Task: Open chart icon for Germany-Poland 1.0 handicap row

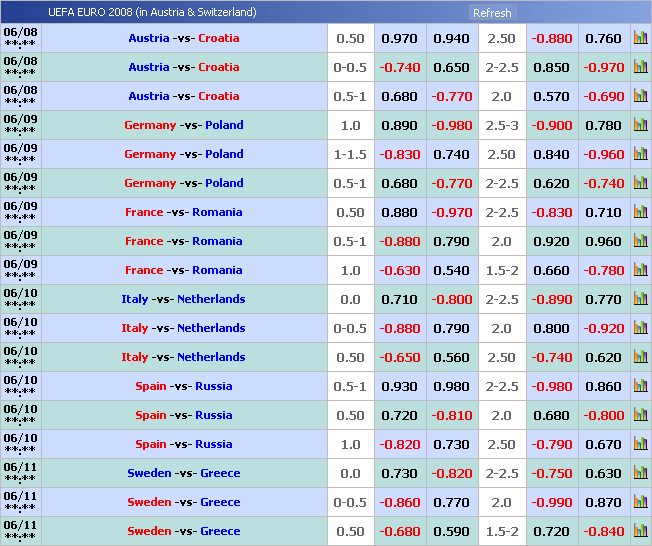Action: [640, 126]
